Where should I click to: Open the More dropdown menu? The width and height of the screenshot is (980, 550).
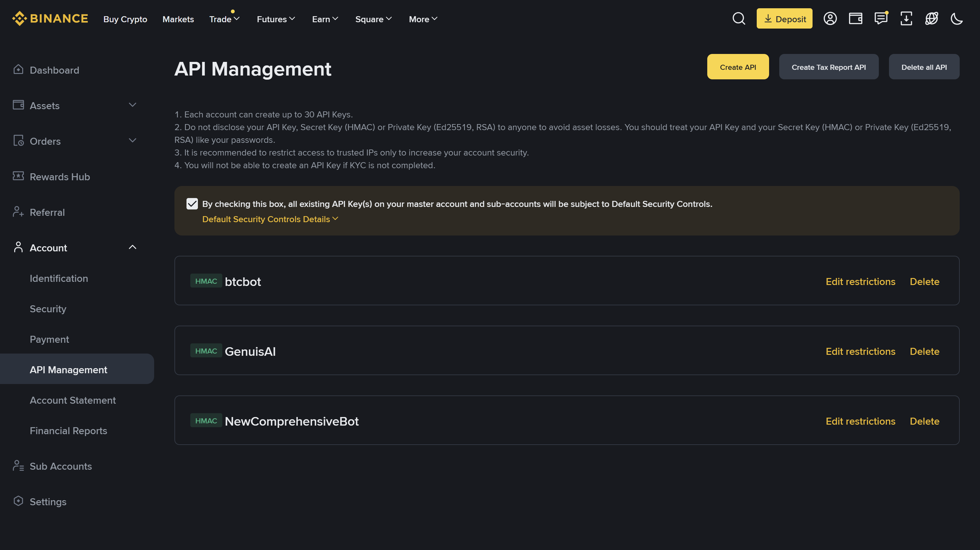[423, 19]
